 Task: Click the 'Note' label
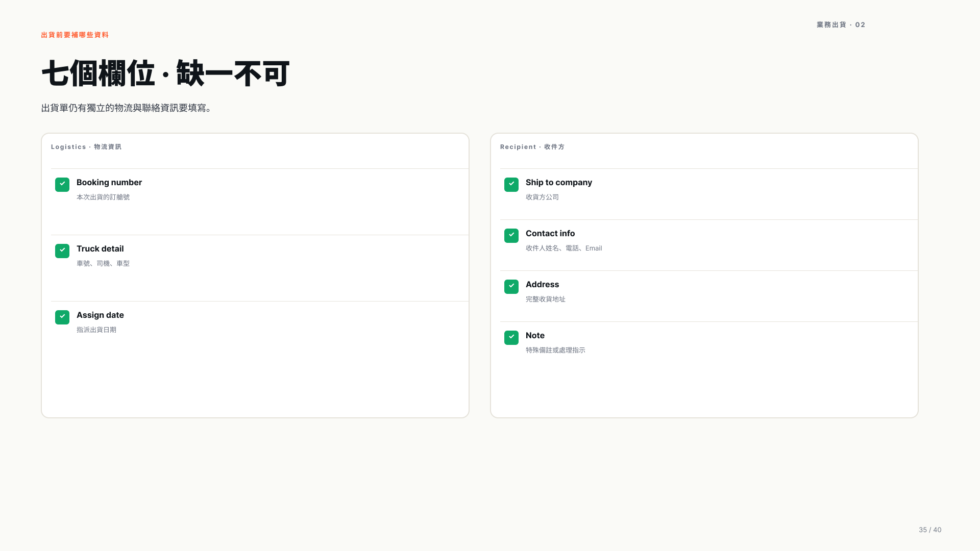tap(535, 336)
